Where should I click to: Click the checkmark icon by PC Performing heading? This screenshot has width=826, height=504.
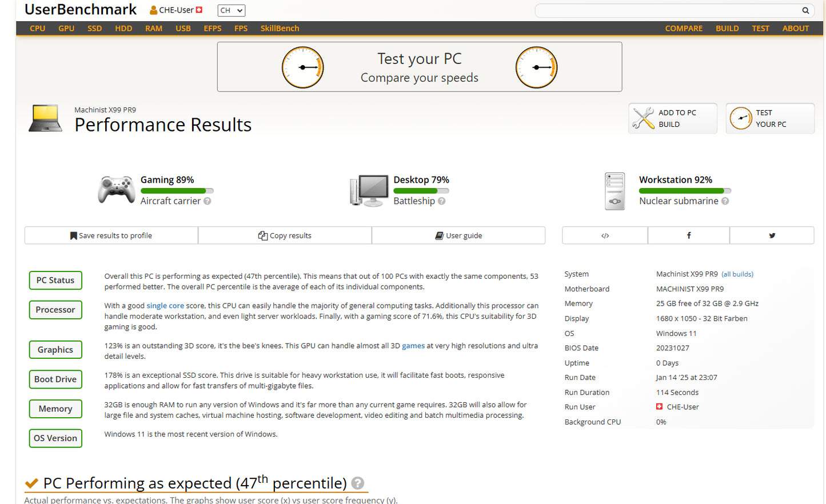click(x=31, y=484)
